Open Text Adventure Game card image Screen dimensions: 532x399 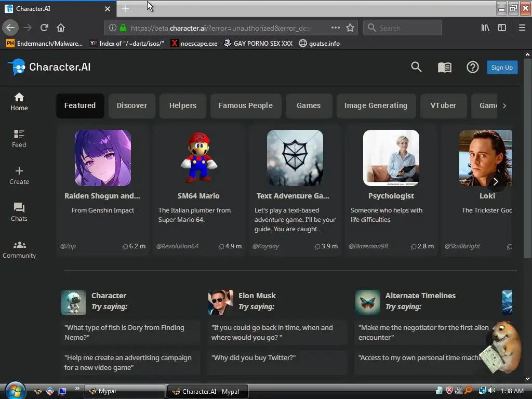click(x=295, y=158)
